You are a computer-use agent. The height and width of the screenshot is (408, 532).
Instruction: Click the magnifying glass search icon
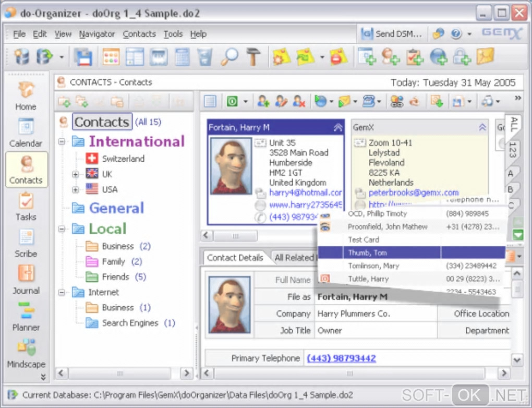click(229, 57)
